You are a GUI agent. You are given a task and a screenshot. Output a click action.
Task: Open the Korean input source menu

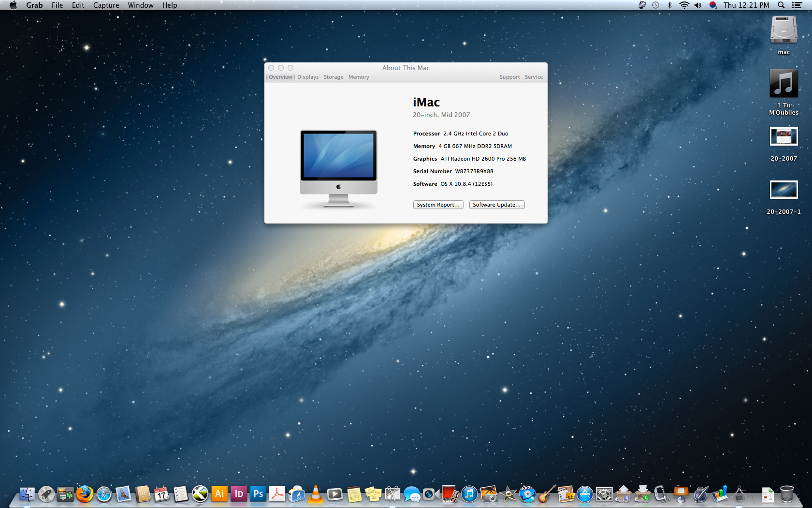[x=713, y=5]
